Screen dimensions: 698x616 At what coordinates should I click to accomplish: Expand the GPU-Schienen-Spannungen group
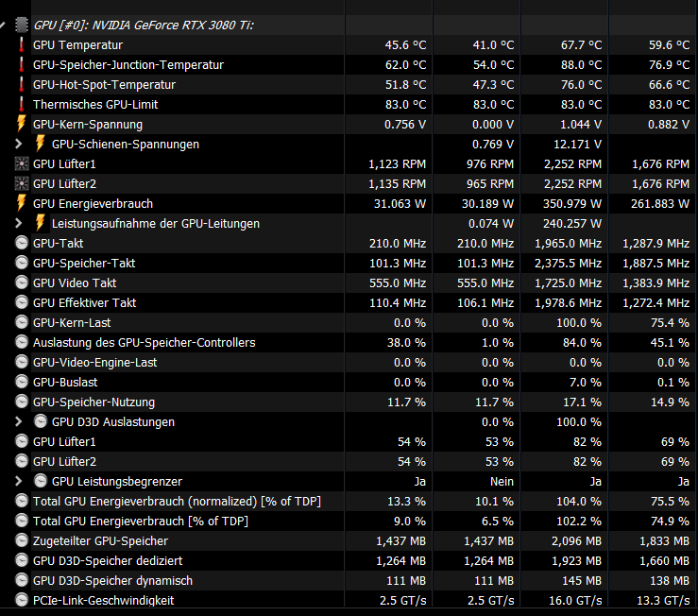point(18,144)
